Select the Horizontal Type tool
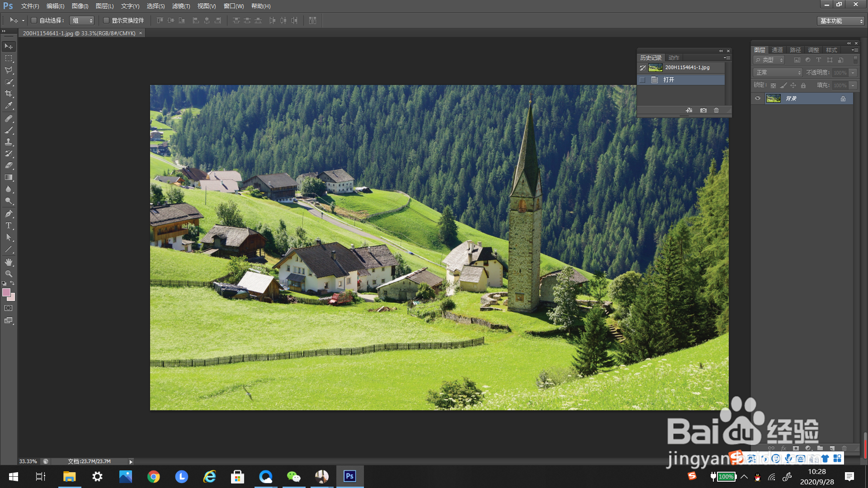 click(9, 225)
